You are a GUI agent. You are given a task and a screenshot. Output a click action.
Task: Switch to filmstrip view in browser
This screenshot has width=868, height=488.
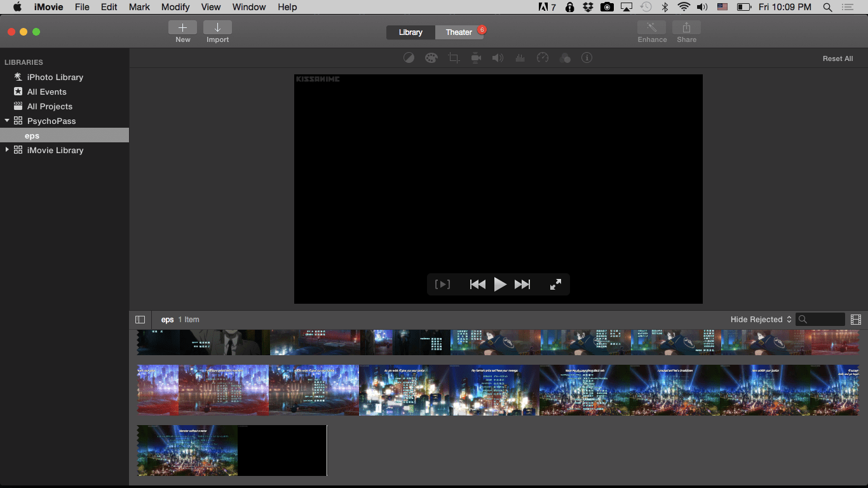856,320
